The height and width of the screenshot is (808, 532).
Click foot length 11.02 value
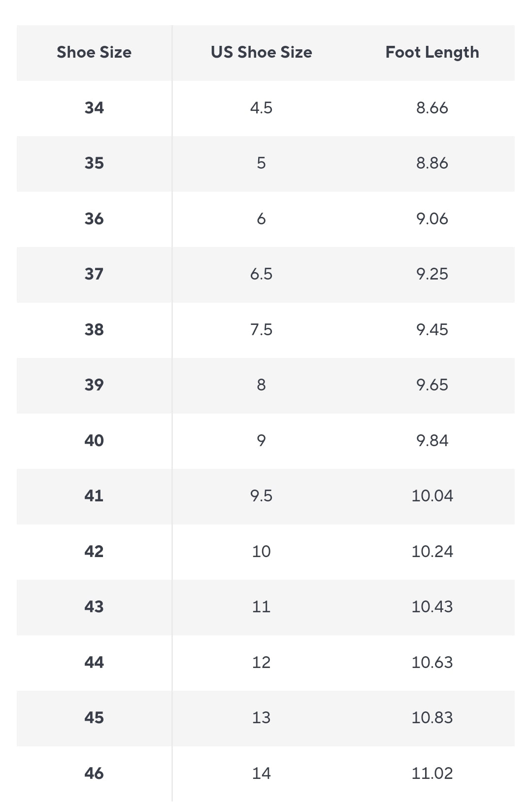click(432, 773)
